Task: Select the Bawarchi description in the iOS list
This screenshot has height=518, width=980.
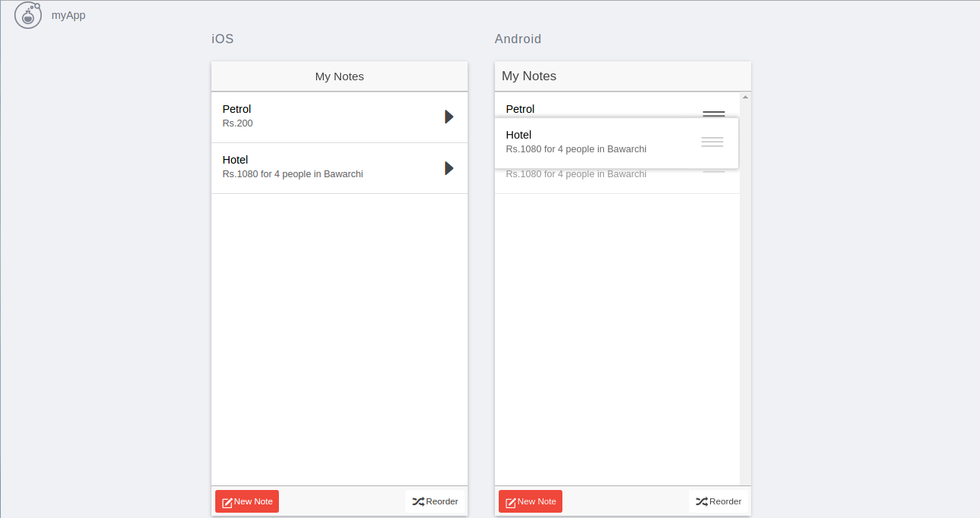Action: coord(293,174)
